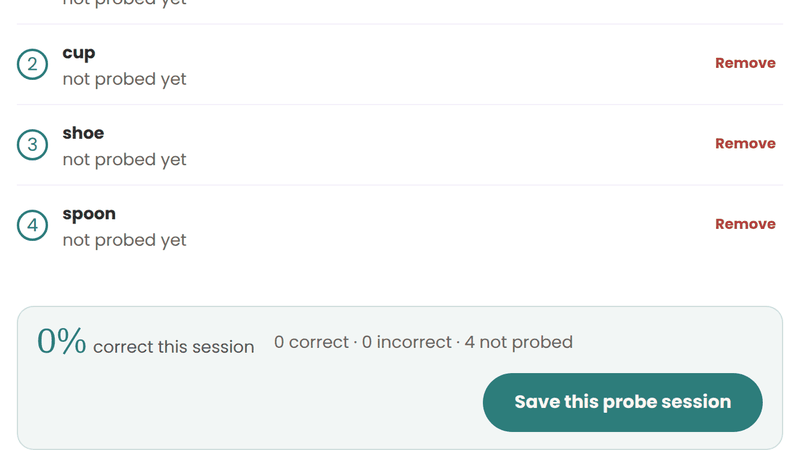Image resolution: width=800 pixels, height=450 pixels.
Task: Click 'not probed yet' status under cup
Action: pos(124,79)
